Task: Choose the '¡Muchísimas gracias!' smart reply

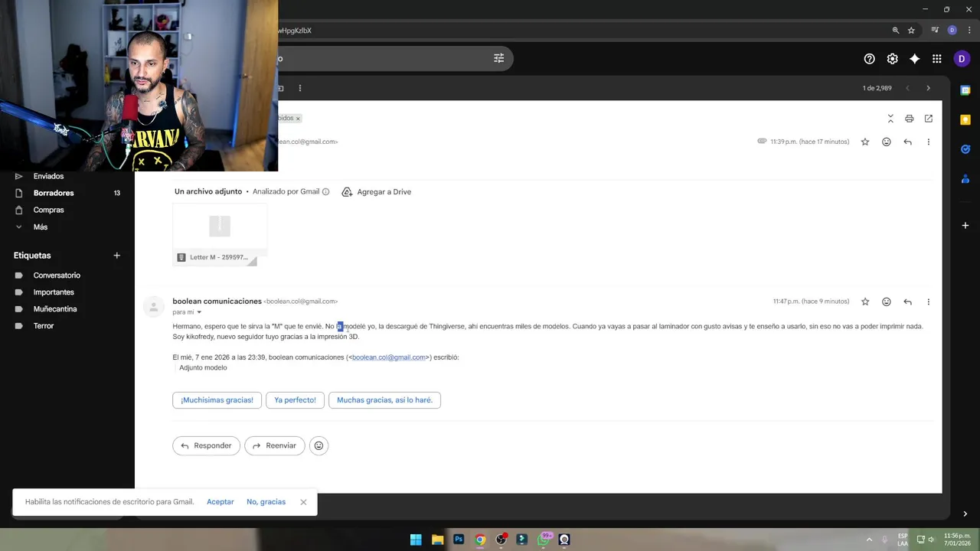Action: 217,400
